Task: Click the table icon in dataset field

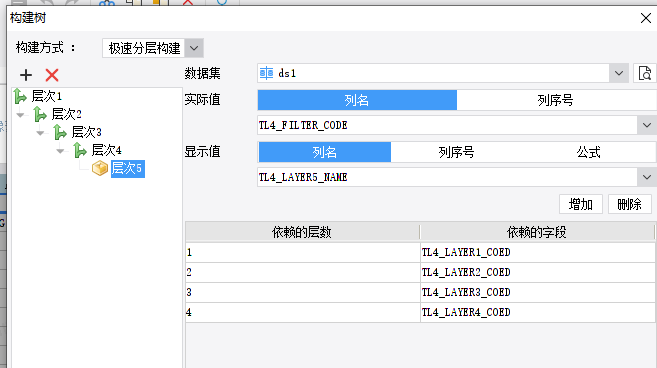Action: [266, 73]
